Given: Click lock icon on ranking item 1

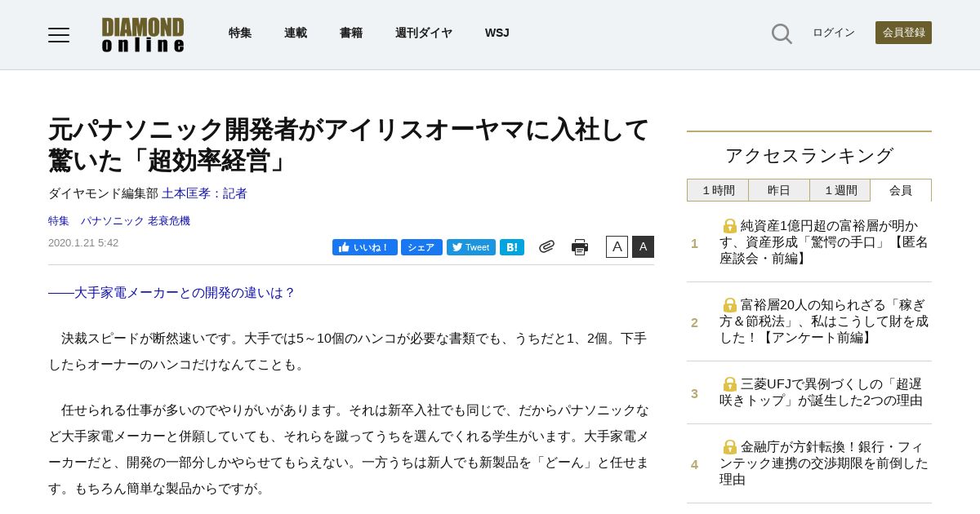Looking at the screenshot, I should [x=730, y=226].
